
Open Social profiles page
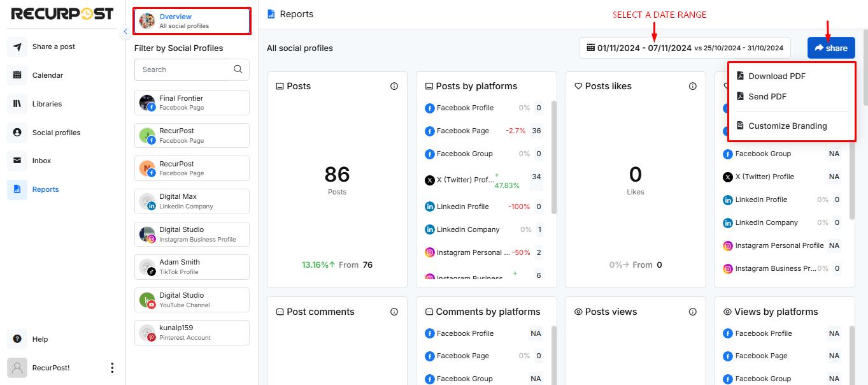(56, 133)
